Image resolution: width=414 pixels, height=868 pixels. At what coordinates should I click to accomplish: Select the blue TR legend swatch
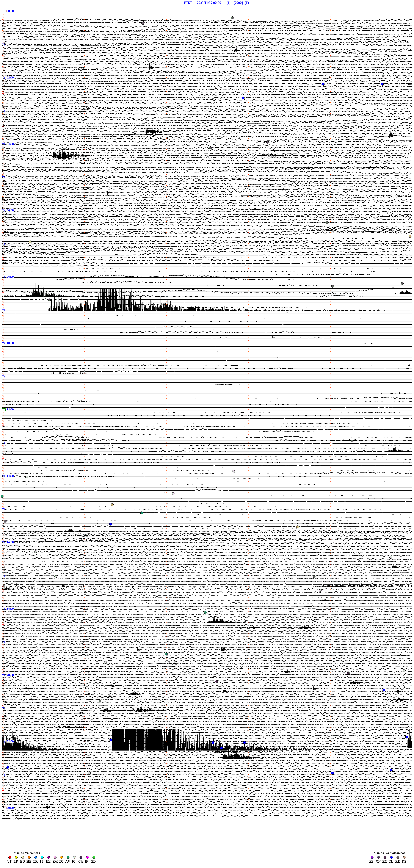(36, 857)
